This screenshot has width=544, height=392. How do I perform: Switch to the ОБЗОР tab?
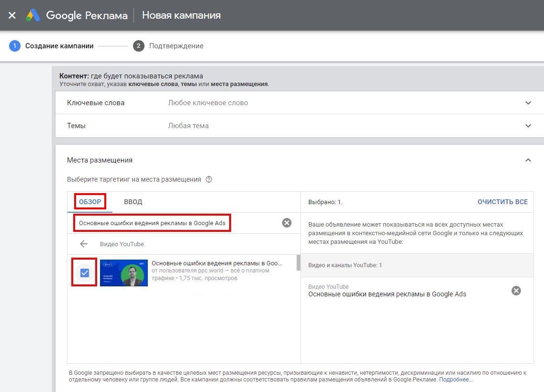pyautogui.click(x=90, y=202)
